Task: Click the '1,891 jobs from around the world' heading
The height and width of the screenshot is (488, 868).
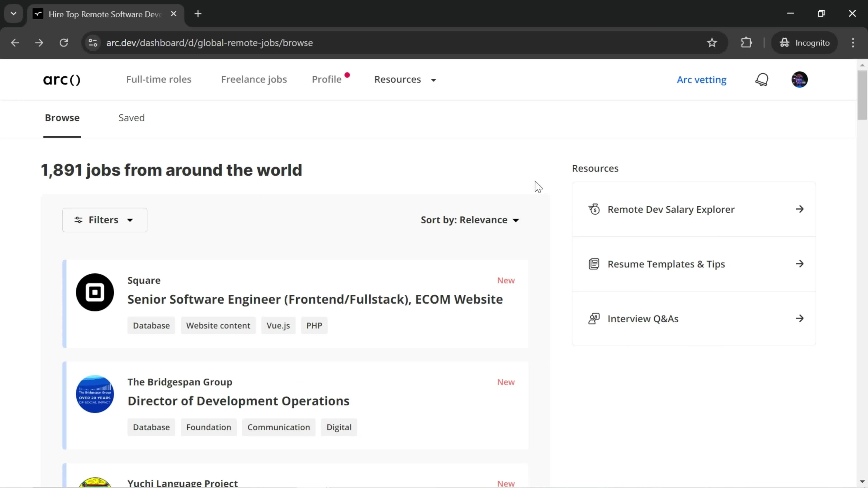Action: (172, 170)
